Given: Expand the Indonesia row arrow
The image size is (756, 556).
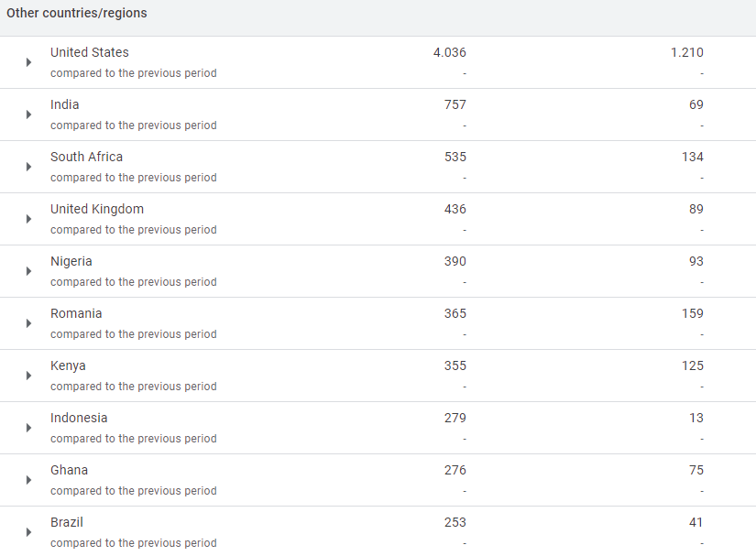Looking at the screenshot, I should [28, 428].
